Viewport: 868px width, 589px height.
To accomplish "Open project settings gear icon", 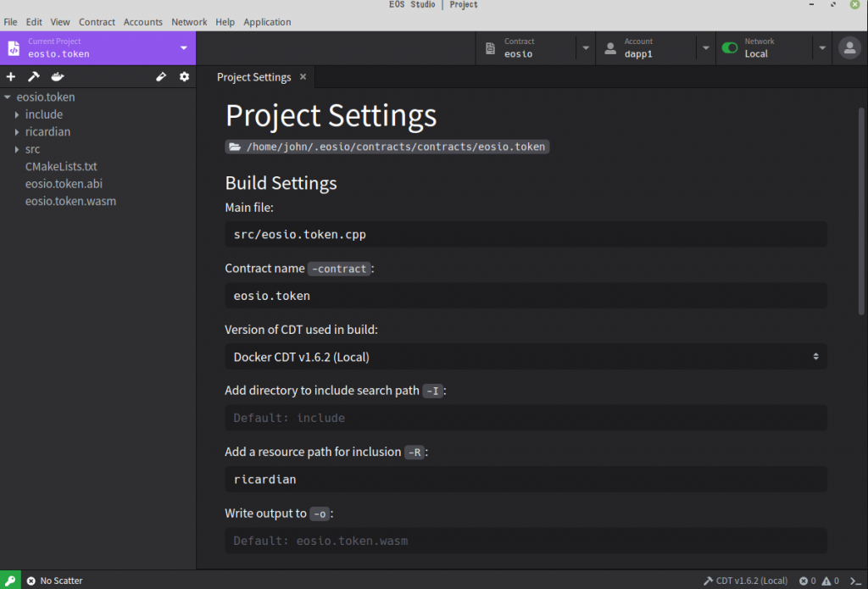I will pyautogui.click(x=184, y=77).
